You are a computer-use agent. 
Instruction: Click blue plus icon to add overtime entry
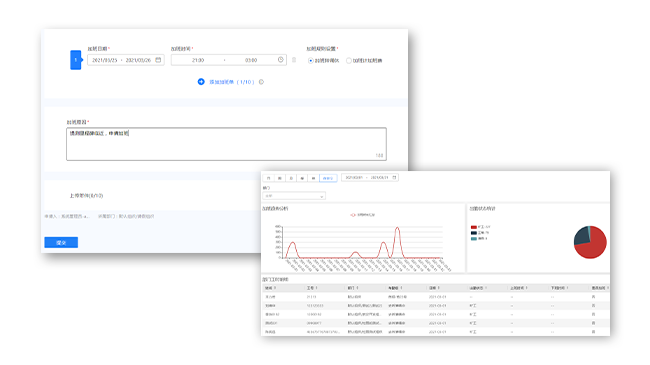[x=201, y=82]
